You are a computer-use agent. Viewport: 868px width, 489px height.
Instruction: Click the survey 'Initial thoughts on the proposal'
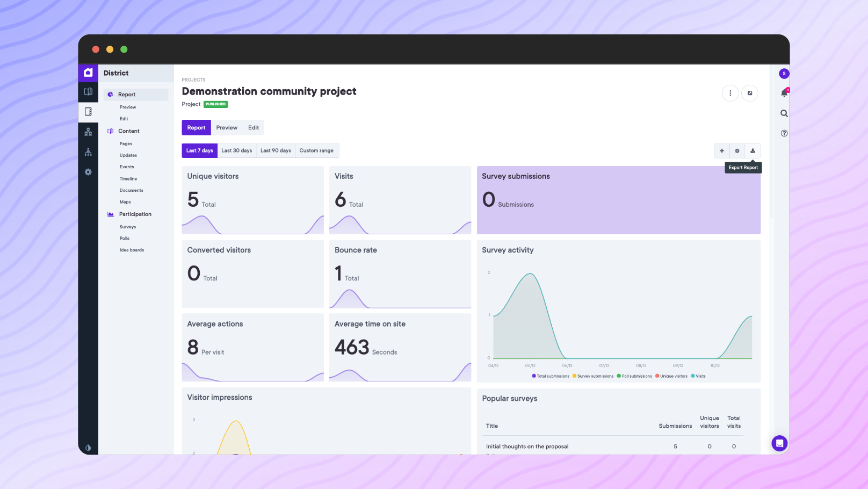(x=527, y=446)
